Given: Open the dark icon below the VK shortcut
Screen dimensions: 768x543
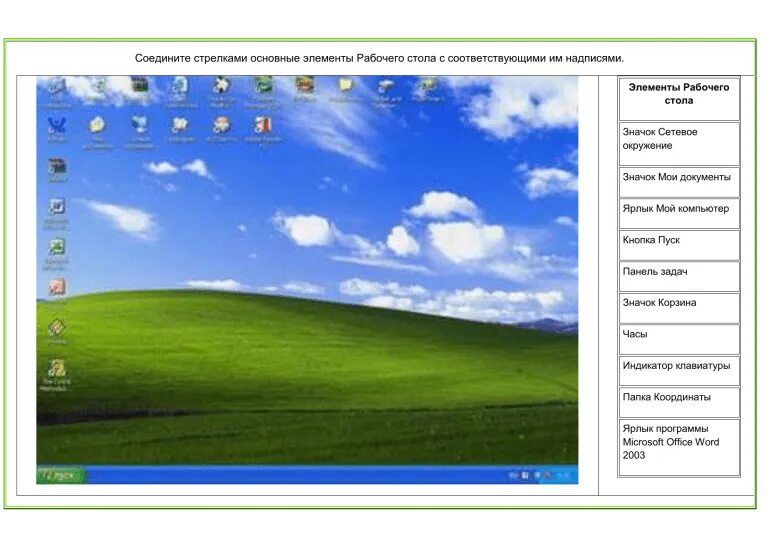Looking at the screenshot, I should tap(57, 167).
